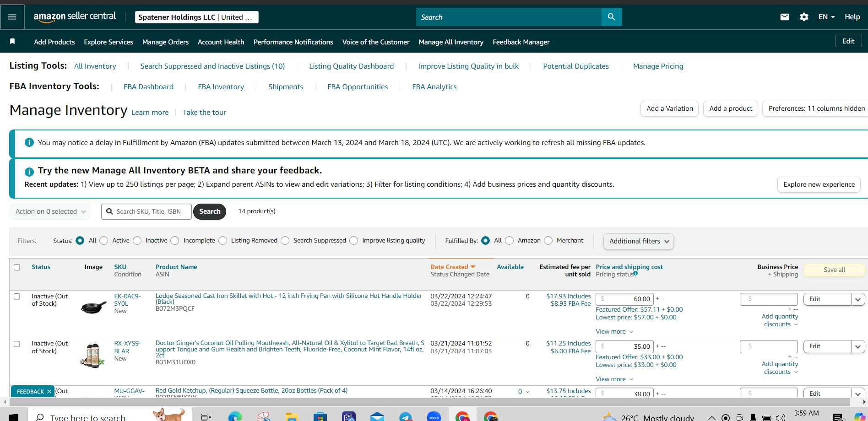
Task: Click the Add a Variation button
Action: pos(670,108)
